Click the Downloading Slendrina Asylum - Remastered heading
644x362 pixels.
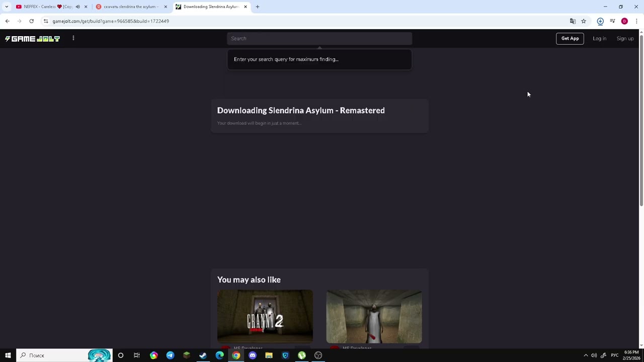pyautogui.click(x=301, y=110)
